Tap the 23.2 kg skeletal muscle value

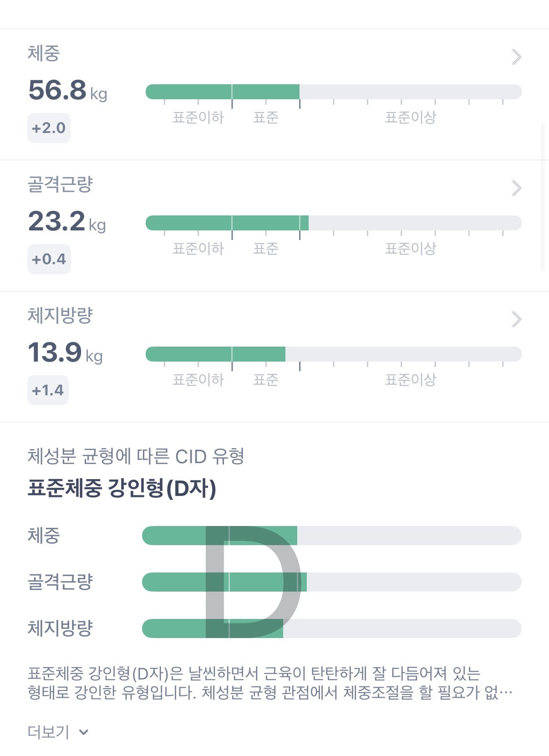click(x=67, y=221)
